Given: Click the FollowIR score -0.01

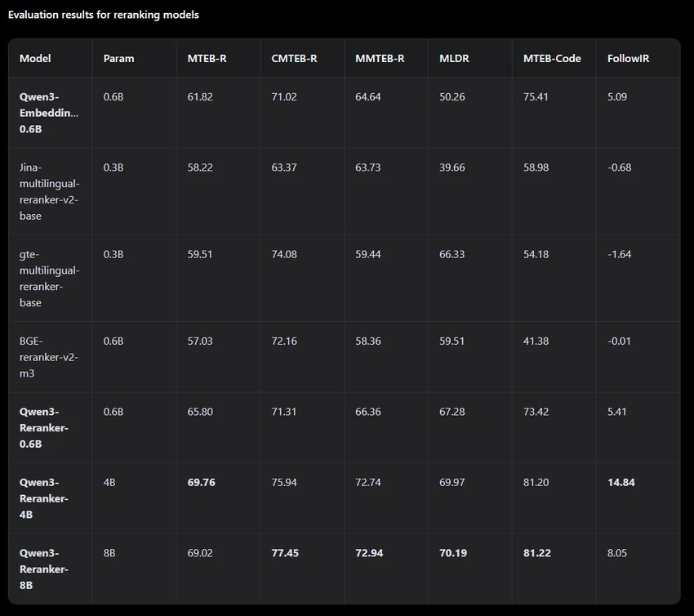Looking at the screenshot, I should click(619, 341).
